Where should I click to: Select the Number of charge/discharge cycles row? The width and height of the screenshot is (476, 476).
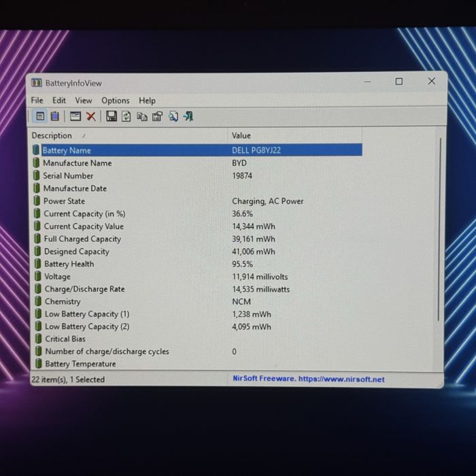point(197,352)
